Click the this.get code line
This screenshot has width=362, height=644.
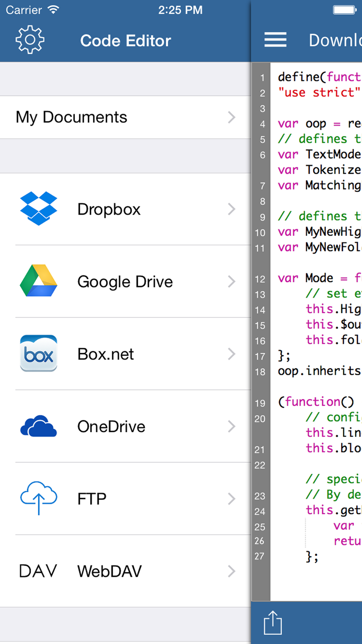334,510
